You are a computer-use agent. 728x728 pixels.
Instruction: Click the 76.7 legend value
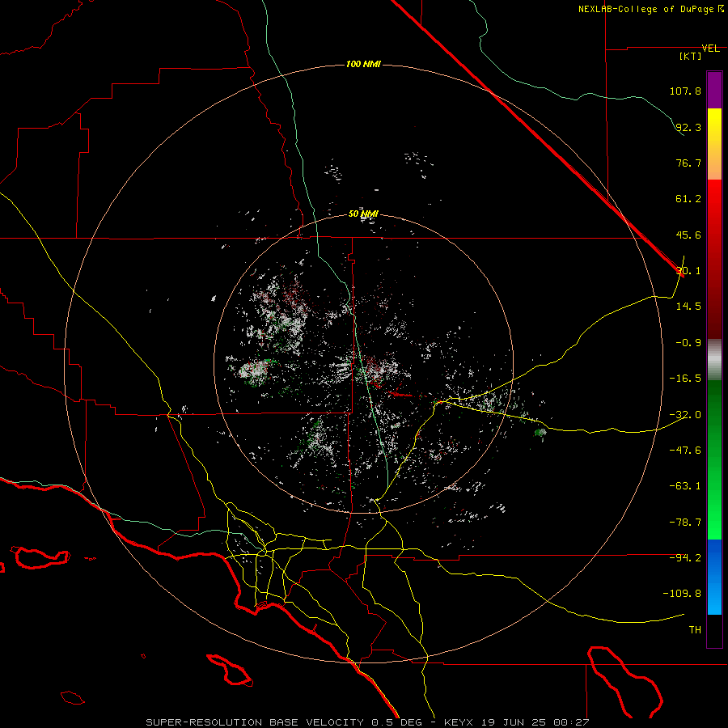pyautogui.click(x=688, y=163)
